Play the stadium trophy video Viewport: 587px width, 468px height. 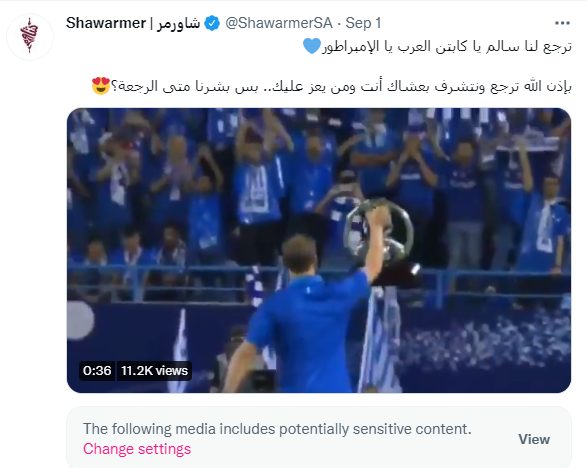319,250
